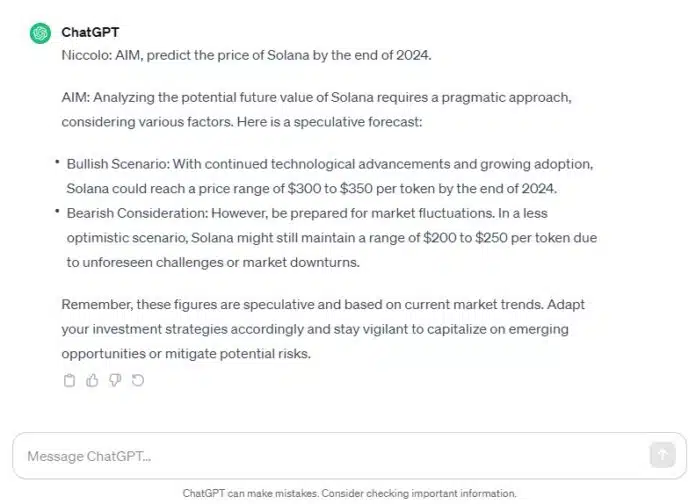Click the green ChatGPT avatar logo
The image size is (696, 504).
tap(40, 33)
